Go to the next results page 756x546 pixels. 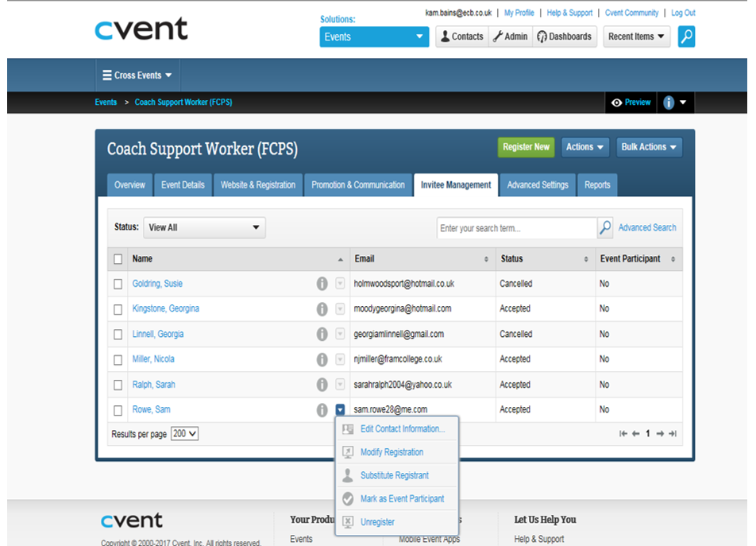coord(660,434)
